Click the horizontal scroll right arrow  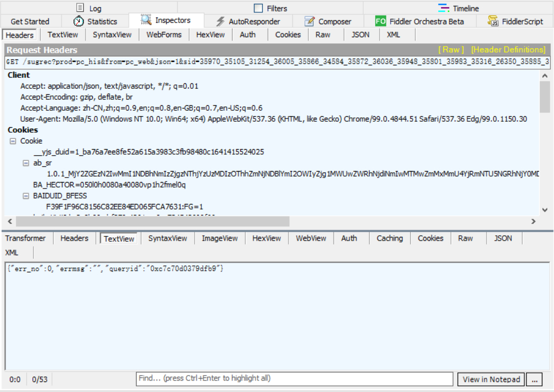tap(533, 221)
